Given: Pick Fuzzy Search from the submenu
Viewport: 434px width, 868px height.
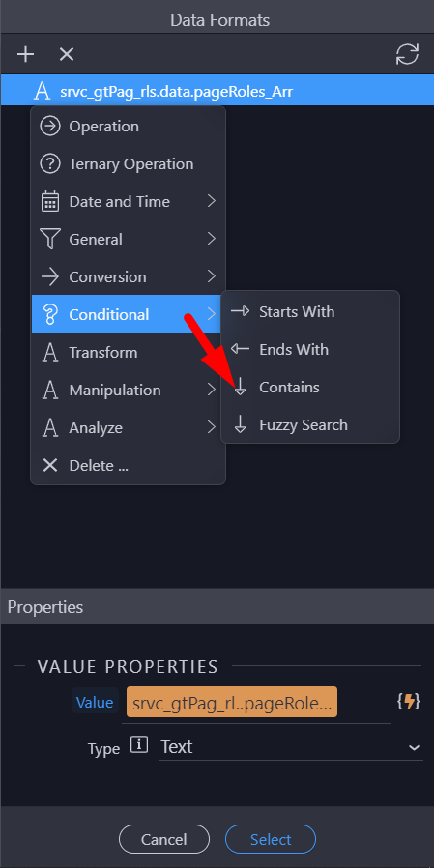Looking at the screenshot, I should pos(310,424).
